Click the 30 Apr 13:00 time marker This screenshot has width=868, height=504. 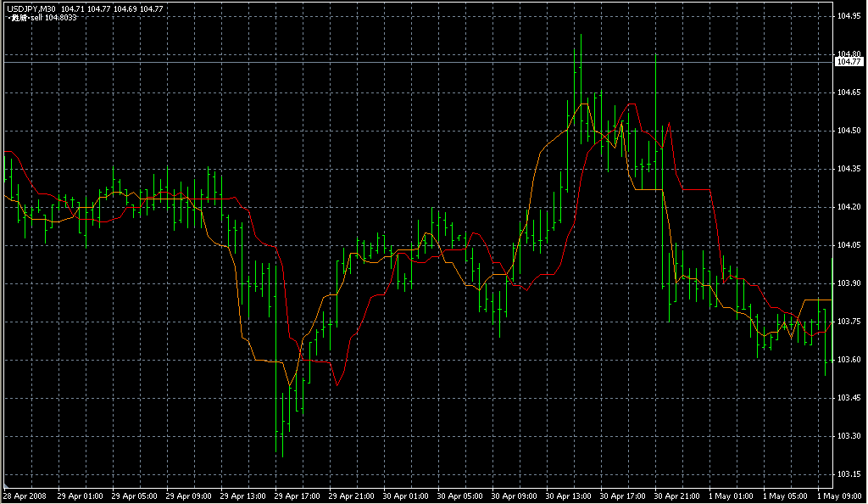click(x=569, y=496)
